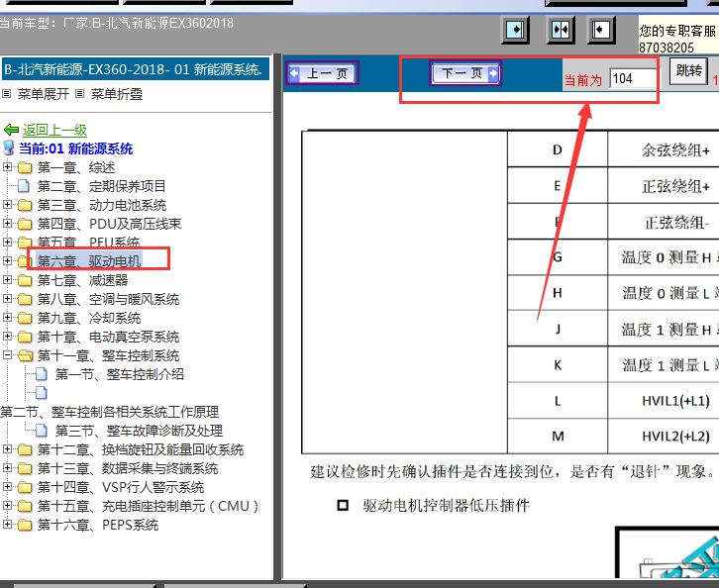Select 第十四章、VSP行人警示系统

(x=121, y=487)
